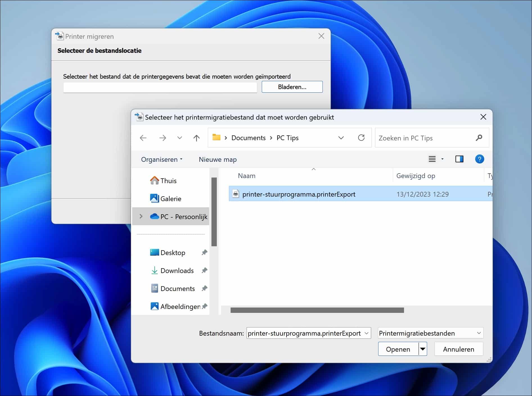Select Thuis in the sidebar

coord(168,181)
